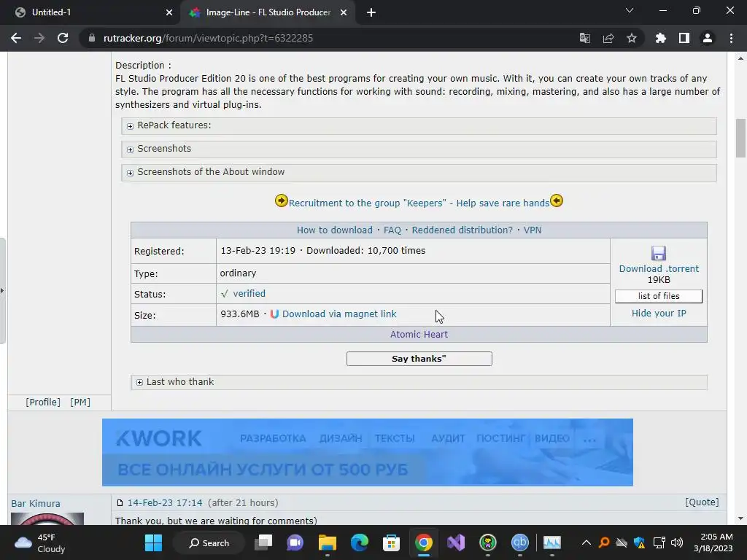Image resolution: width=747 pixels, height=560 pixels.
Task: Share this page via share icon
Action: click(x=608, y=38)
